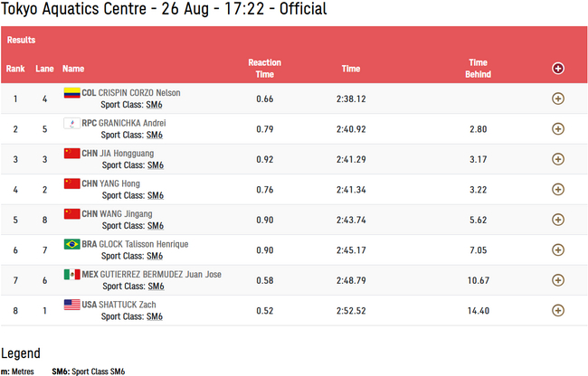Click the USA flag icon
Image resolution: width=588 pixels, height=376 pixels.
(71, 305)
